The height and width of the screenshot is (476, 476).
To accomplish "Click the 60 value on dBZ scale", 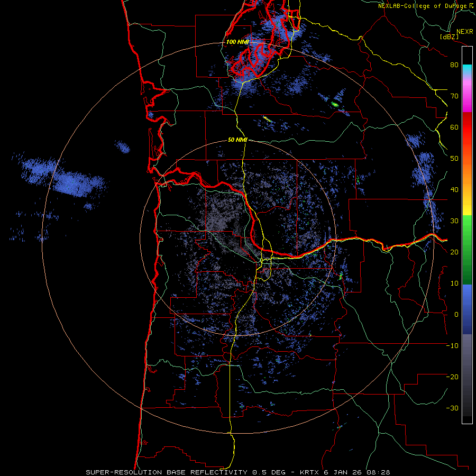I will point(454,127).
